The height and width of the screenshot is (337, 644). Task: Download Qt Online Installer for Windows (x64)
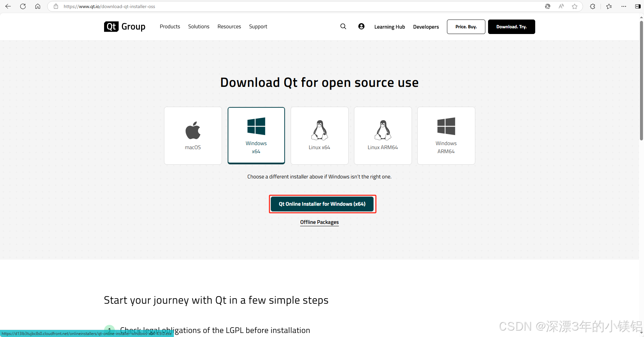tap(322, 204)
